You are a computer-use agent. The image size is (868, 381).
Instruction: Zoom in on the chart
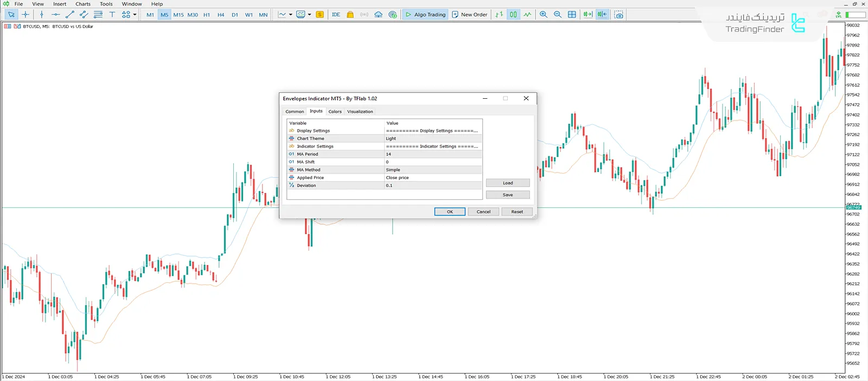[x=543, y=15]
